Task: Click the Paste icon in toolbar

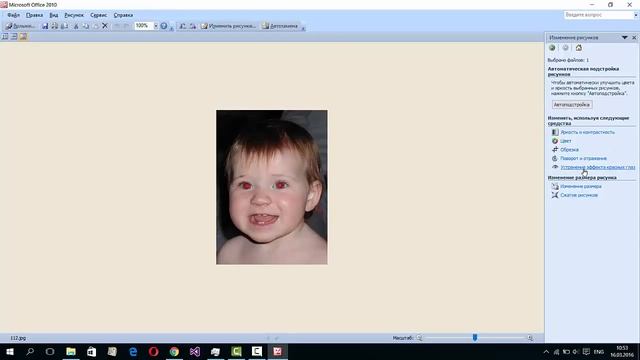Action: pyautogui.click(x=95, y=26)
